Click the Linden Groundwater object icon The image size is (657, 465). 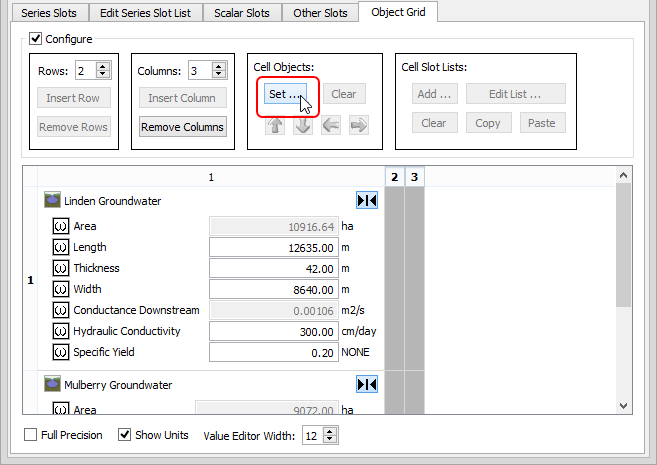tap(53, 201)
